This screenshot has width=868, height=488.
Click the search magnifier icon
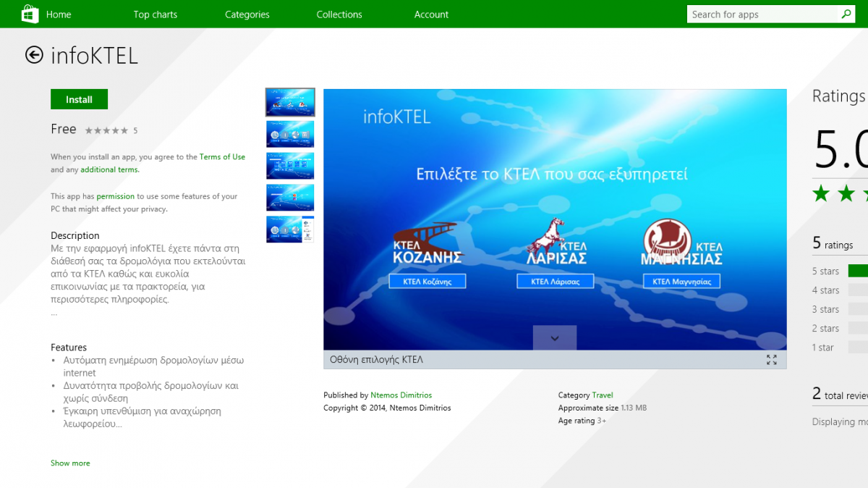point(846,14)
